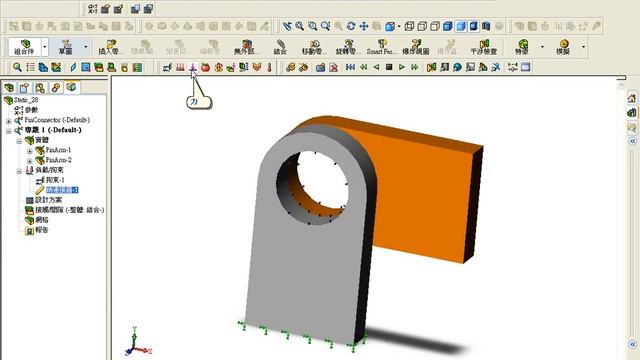
Task: Click the Rewind to start button
Action: tap(350, 67)
